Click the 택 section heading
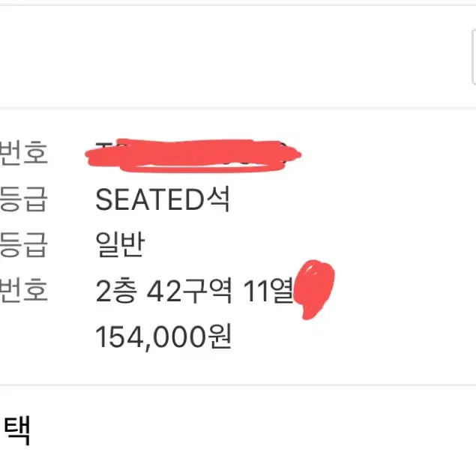Screen dimensions: 476x476 click(16, 431)
